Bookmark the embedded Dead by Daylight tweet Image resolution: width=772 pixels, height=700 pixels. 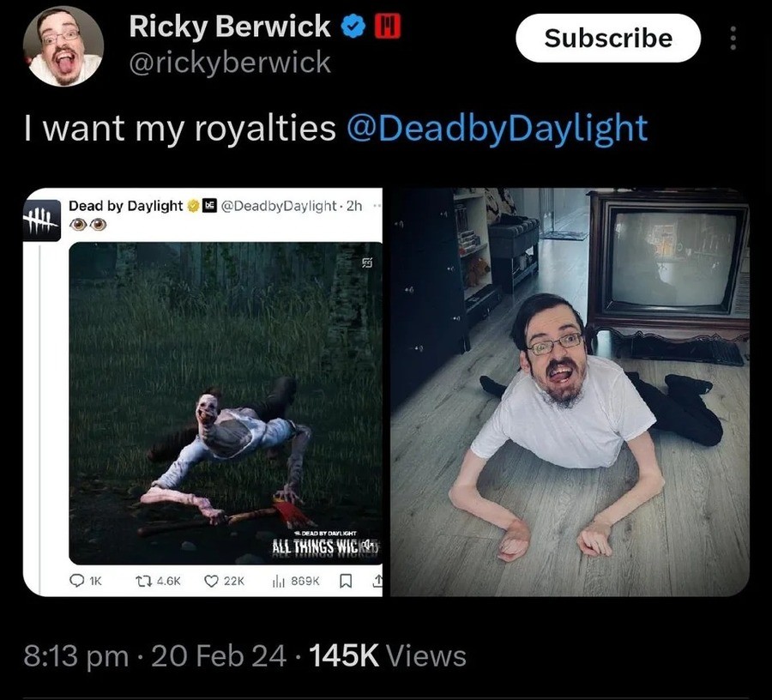click(347, 582)
